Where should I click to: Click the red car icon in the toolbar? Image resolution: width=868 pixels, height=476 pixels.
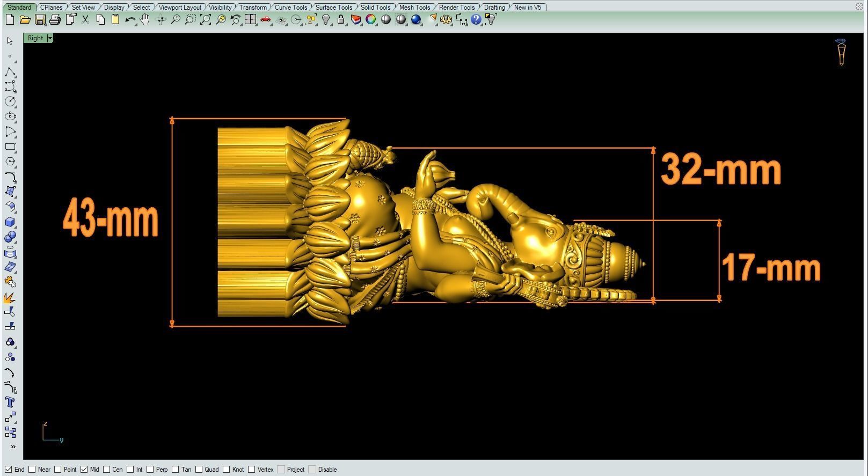point(265,20)
